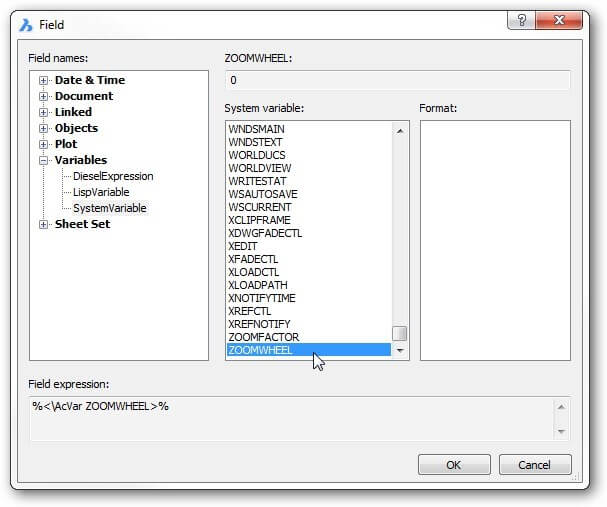The height and width of the screenshot is (507, 607).
Task: Expand the Sheet Set node
Action: point(43,224)
